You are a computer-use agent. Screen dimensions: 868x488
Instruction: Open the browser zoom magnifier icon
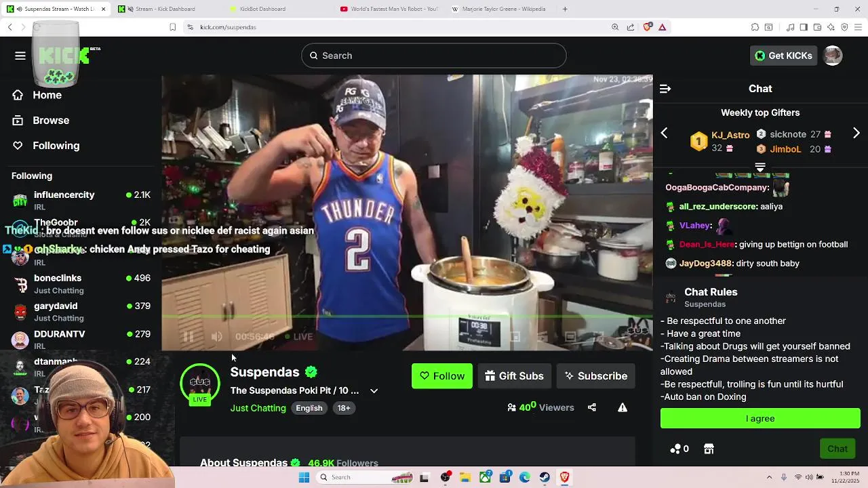pyautogui.click(x=615, y=27)
